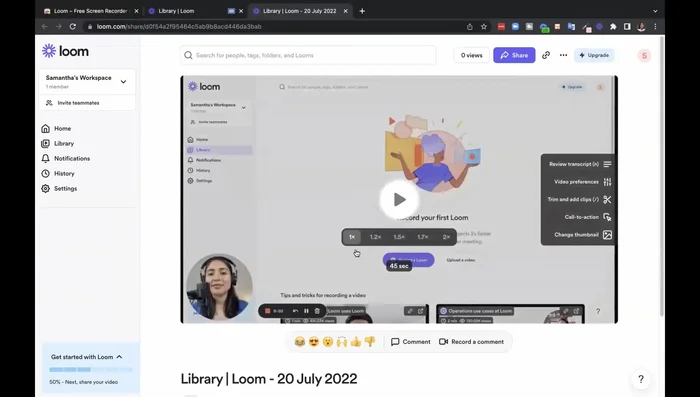Open Video preferences
Screen dimensions: 700x397
[582, 182]
